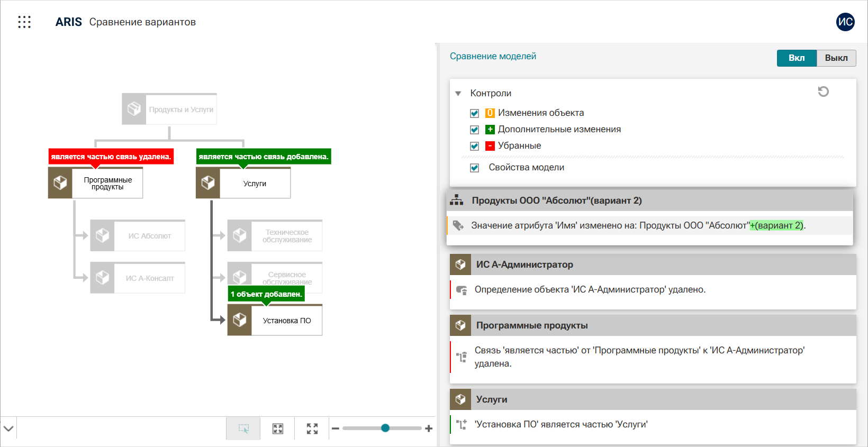This screenshot has width=868, height=447.
Task: Open the ARIS application launcher grid
Action: [x=24, y=22]
